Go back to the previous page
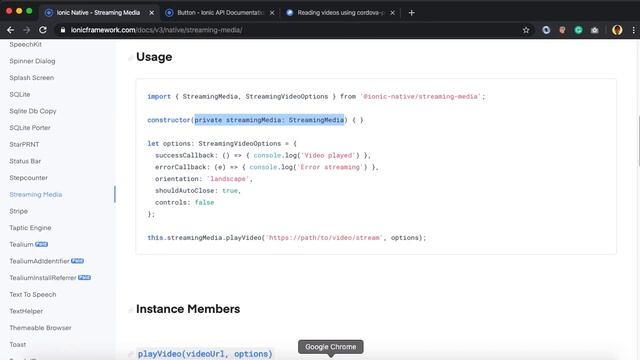640x360 pixels. pyautogui.click(x=11, y=30)
